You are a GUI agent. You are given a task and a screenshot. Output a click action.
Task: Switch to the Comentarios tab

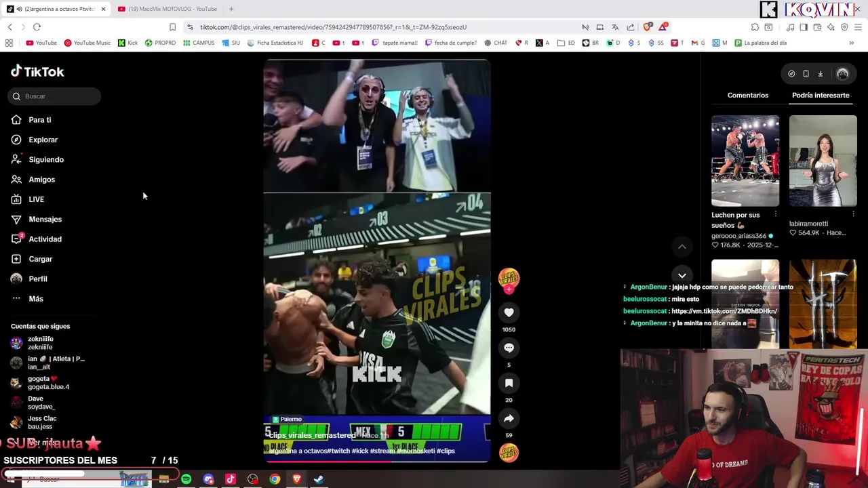coord(748,96)
